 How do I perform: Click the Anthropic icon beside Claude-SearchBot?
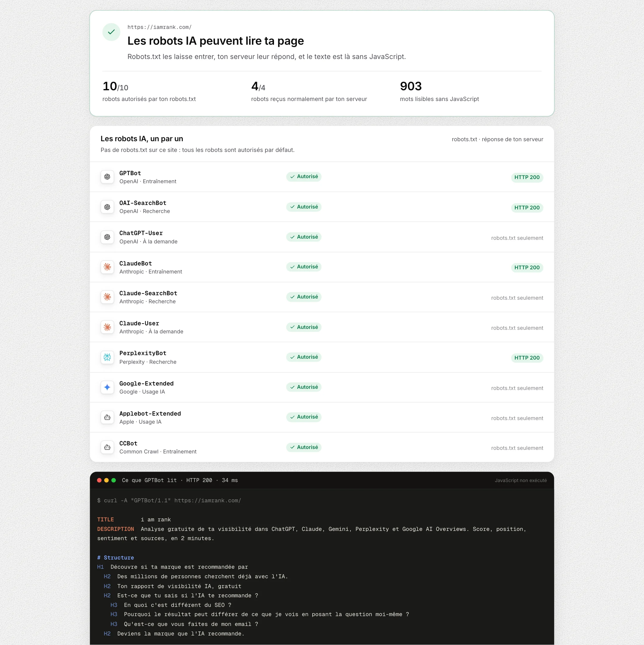(x=107, y=297)
